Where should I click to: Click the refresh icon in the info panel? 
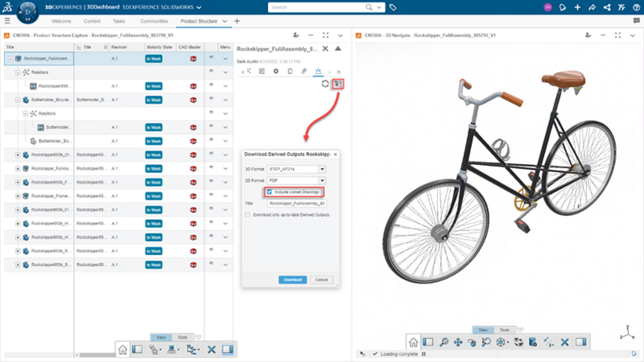(x=325, y=83)
